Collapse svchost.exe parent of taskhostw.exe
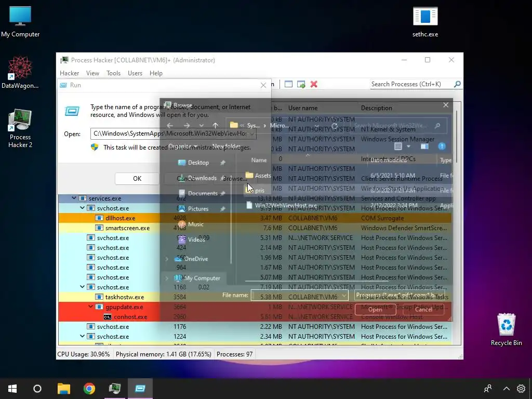 82,287
